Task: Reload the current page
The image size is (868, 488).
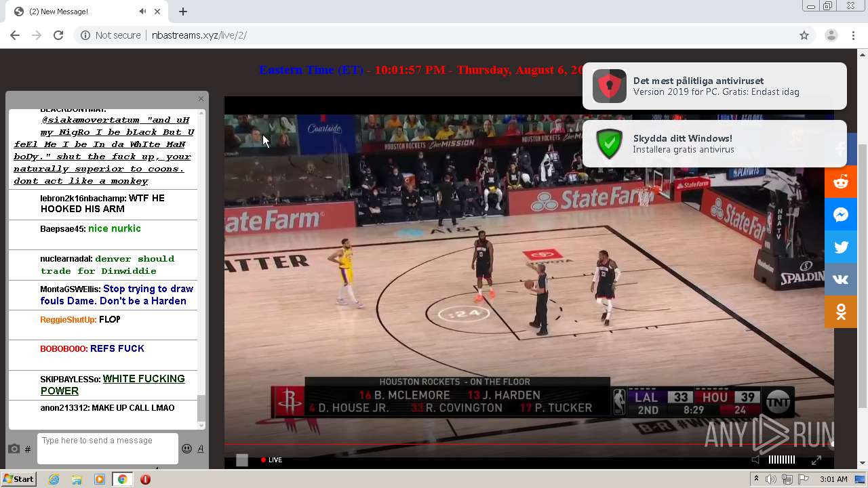Action: point(58,35)
